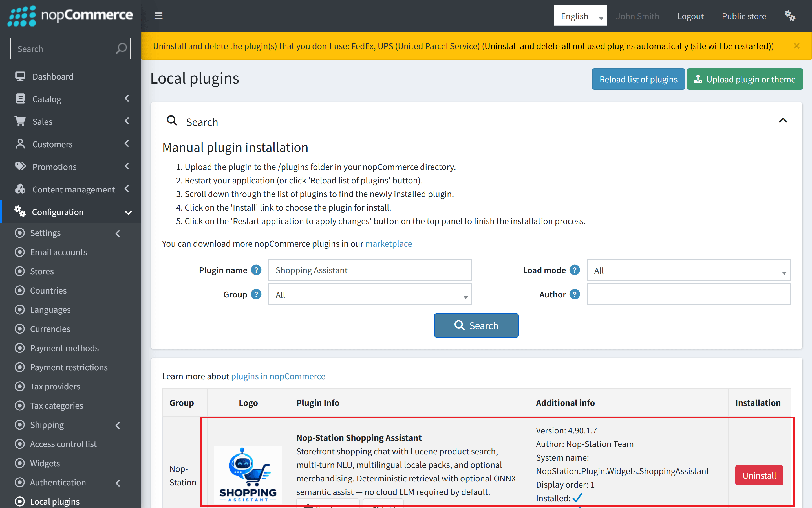The height and width of the screenshot is (508, 812).
Task: Expand the Shipping submenu chevron
Action: 118,425
